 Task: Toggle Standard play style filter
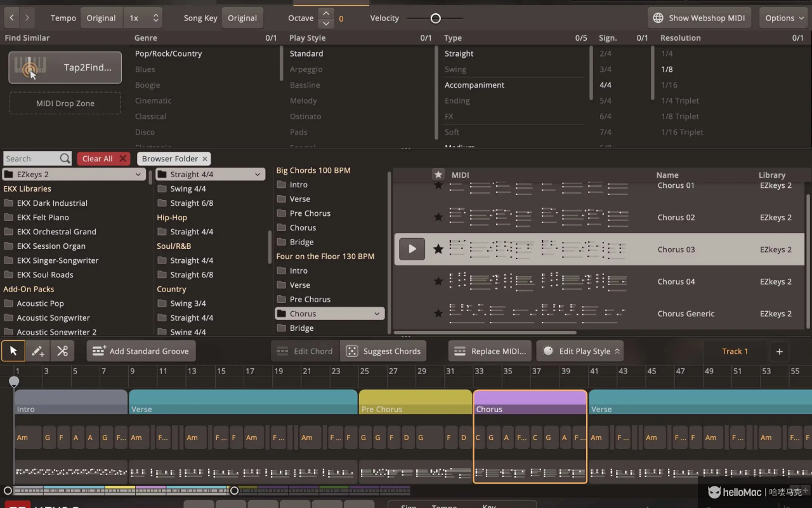[306, 53]
